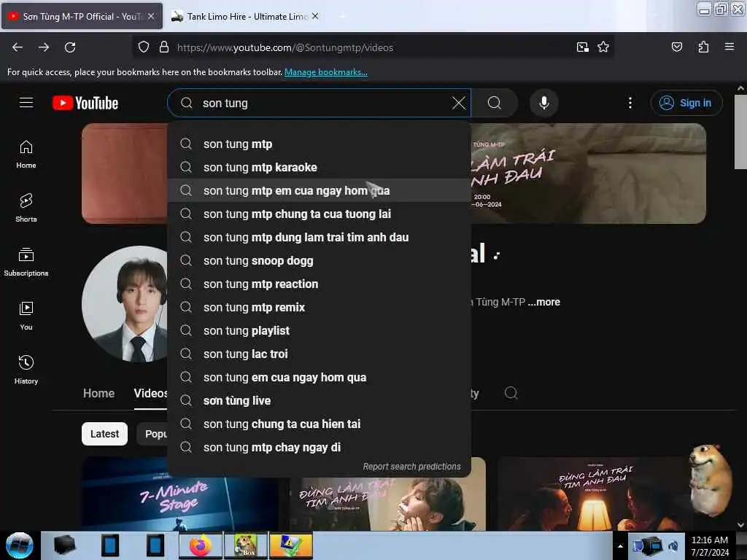Choose suggestion 'son tung mtp remix'
The height and width of the screenshot is (560, 747).
pos(320,307)
